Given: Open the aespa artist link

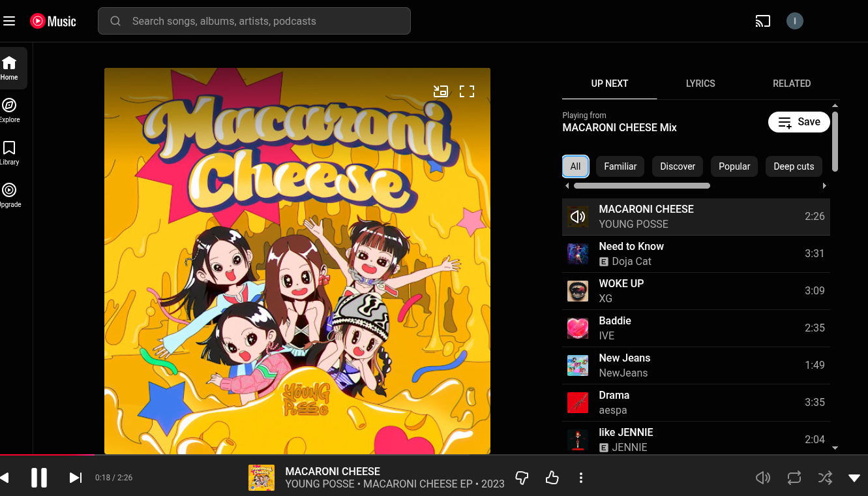Looking at the screenshot, I should (613, 410).
